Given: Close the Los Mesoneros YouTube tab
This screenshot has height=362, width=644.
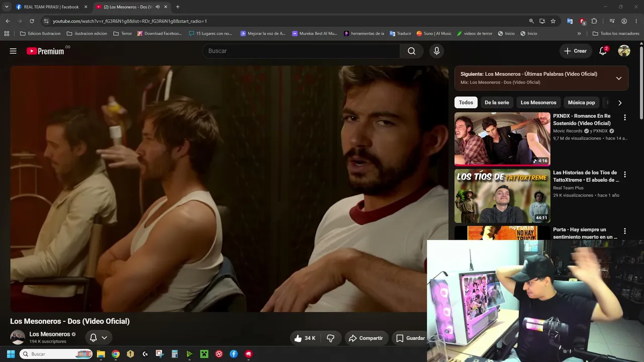Looking at the screenshot, I should 166,7.
